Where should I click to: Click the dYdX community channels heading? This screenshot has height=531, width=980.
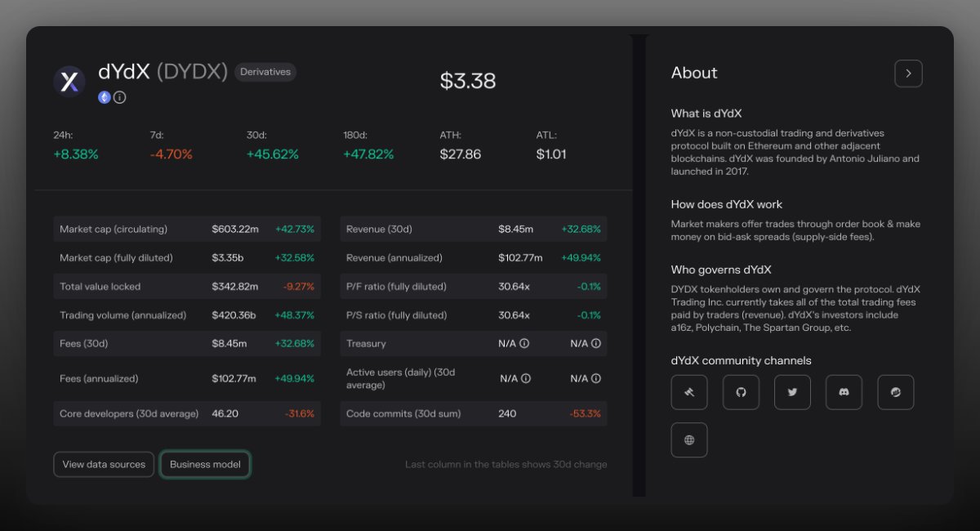742,360
